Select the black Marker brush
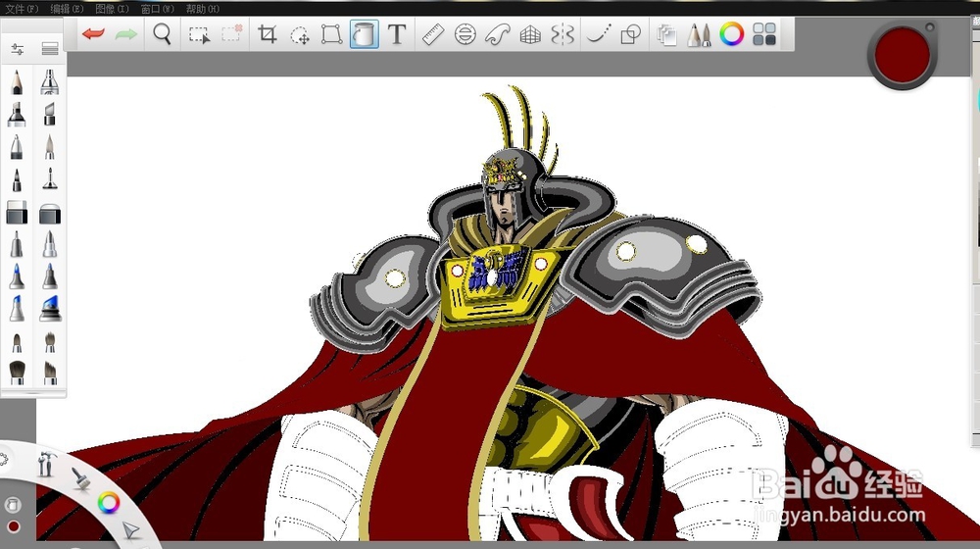 pyautogui.click(x=17, y=115)
